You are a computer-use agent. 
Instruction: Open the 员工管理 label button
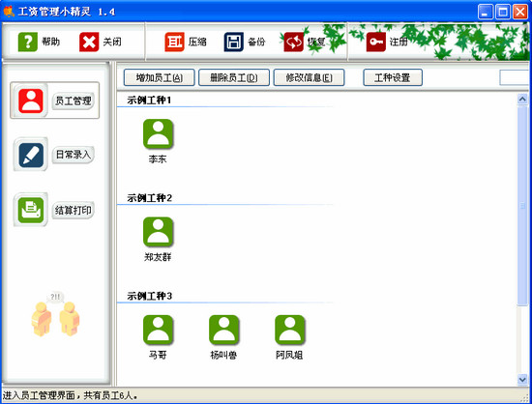click(x=73, y=101)
